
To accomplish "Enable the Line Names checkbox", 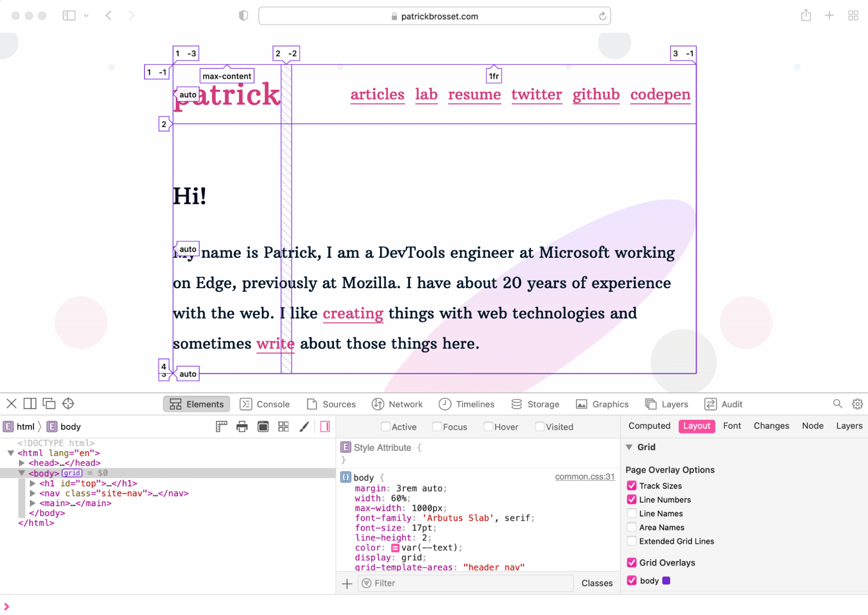I will tap(632, 513).
